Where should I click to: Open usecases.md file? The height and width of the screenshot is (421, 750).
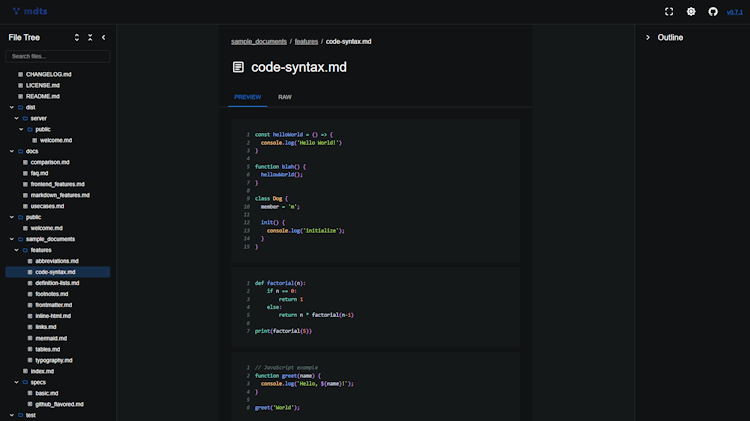(x=47, y=206)
